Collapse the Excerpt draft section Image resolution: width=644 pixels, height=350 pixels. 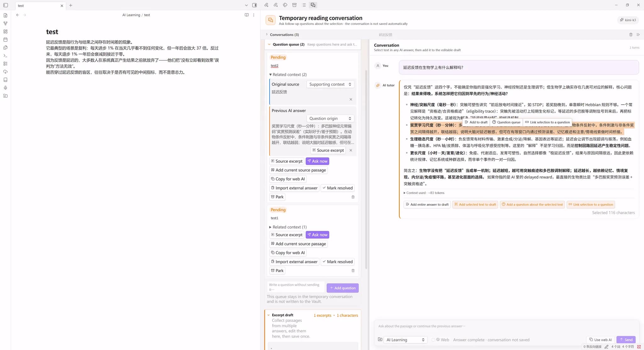coord(269,315)
